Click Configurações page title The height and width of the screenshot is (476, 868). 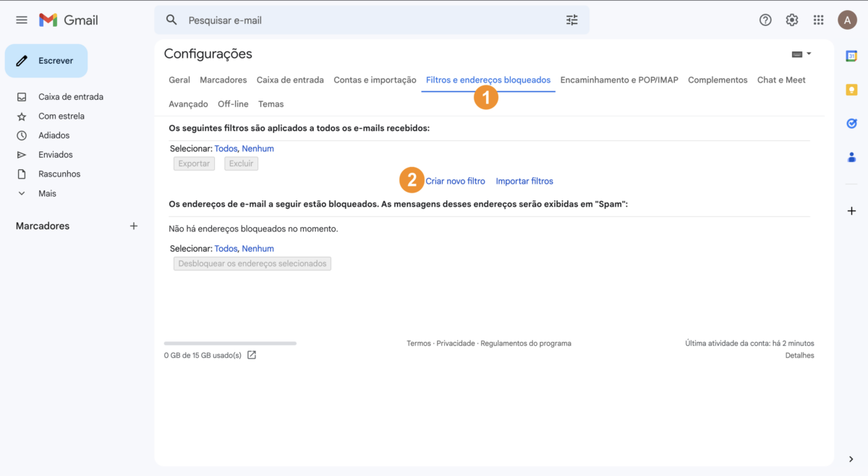coord(208,54)
